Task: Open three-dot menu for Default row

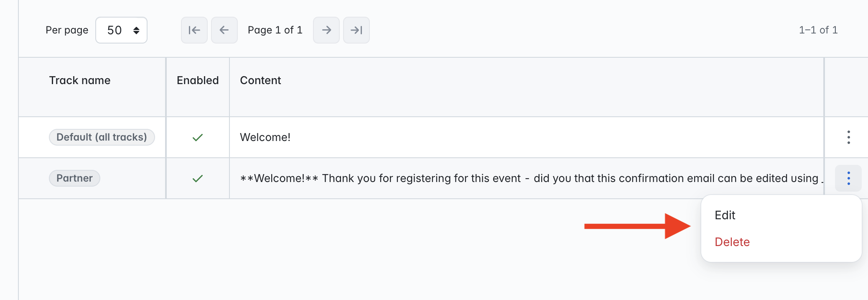Action: coord(848,137)
